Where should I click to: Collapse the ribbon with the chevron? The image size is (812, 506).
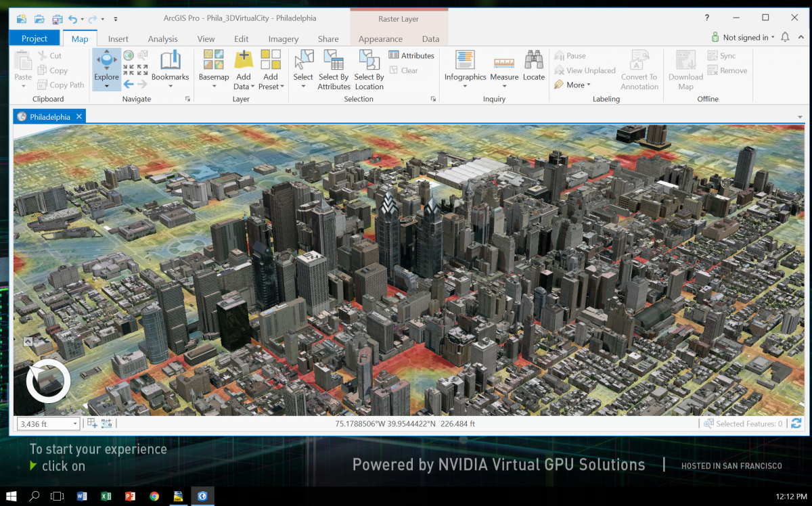(x=800, y=37)
